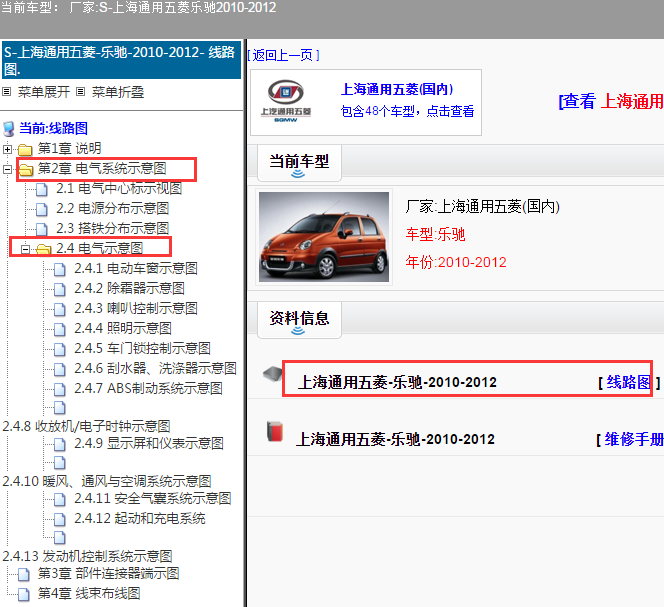Click the orange 乐驰 car thumbnail
The height and width of the screenshot is (607, 664).
(x=324, y=237)
